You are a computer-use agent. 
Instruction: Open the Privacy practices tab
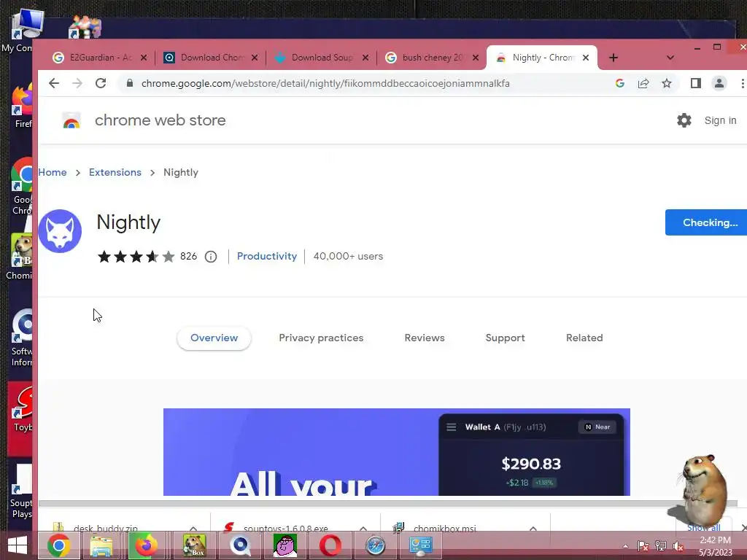(x=321, y=338)
